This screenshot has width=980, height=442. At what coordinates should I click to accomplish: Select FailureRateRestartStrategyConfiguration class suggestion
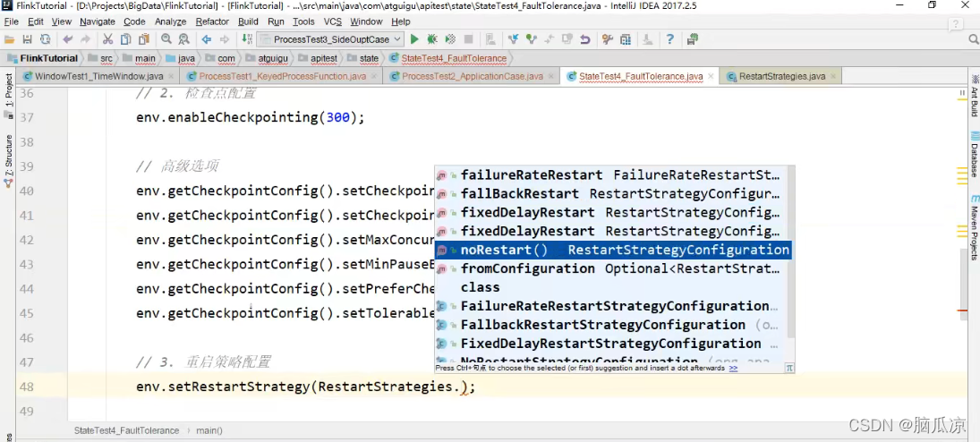click(x=610, y=306)
